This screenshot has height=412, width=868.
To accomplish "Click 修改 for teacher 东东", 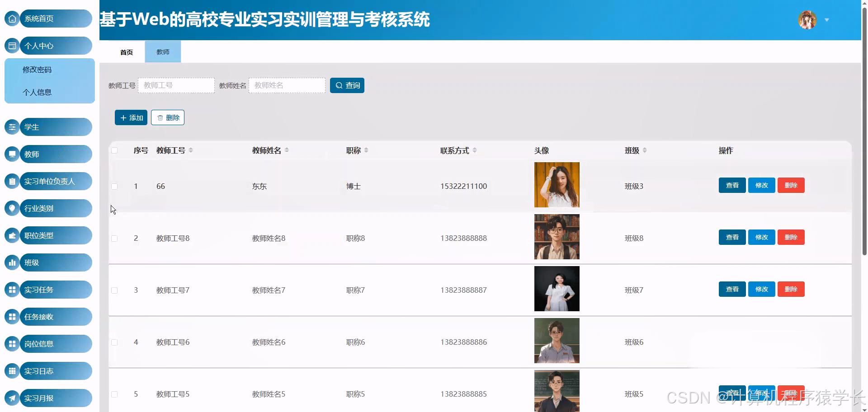I will 761,185.
